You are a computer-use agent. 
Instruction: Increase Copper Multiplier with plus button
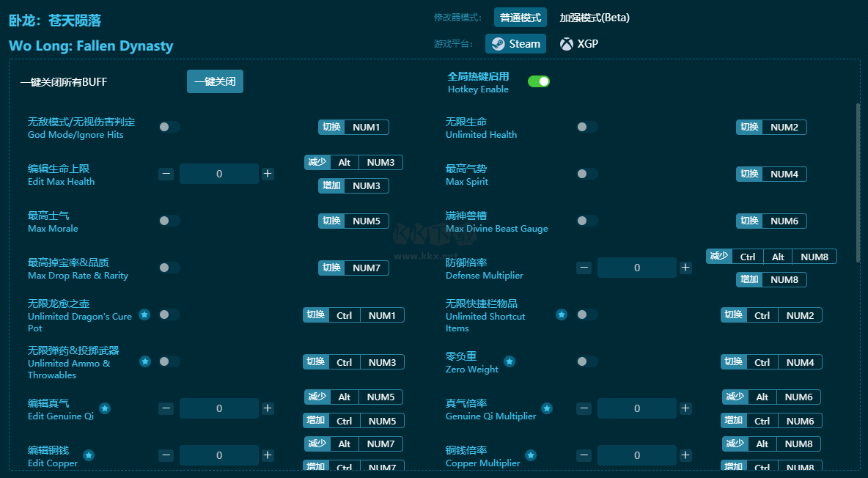tap(685, 455)
